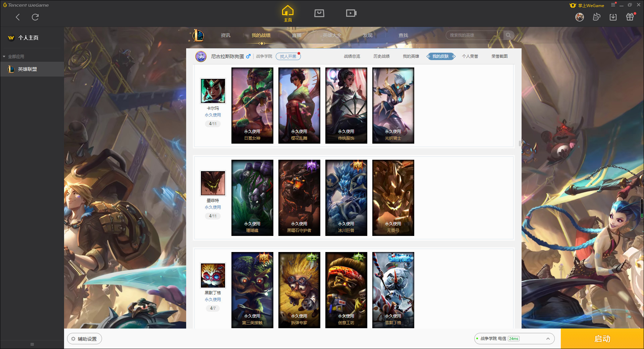This screenshot has height=349, width=644.
Task: Click the 墨菲特 champion portrait
Action: [x=213, y=183]
